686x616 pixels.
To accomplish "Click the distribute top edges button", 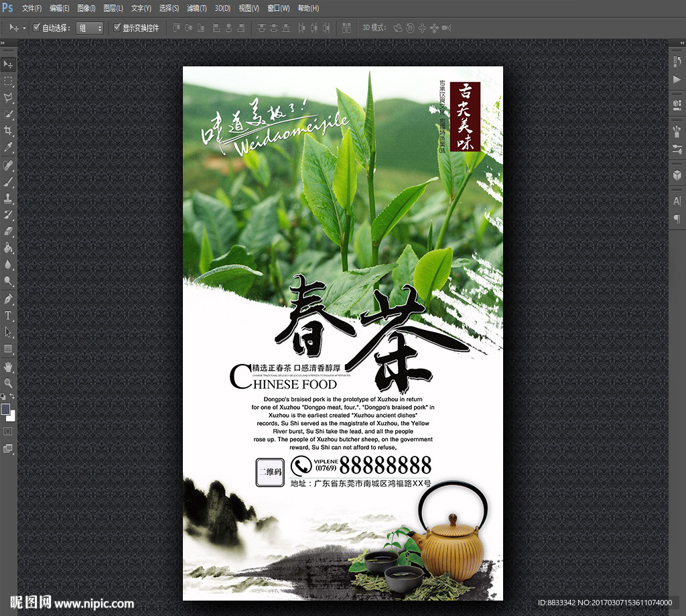I will pos(261,28).
